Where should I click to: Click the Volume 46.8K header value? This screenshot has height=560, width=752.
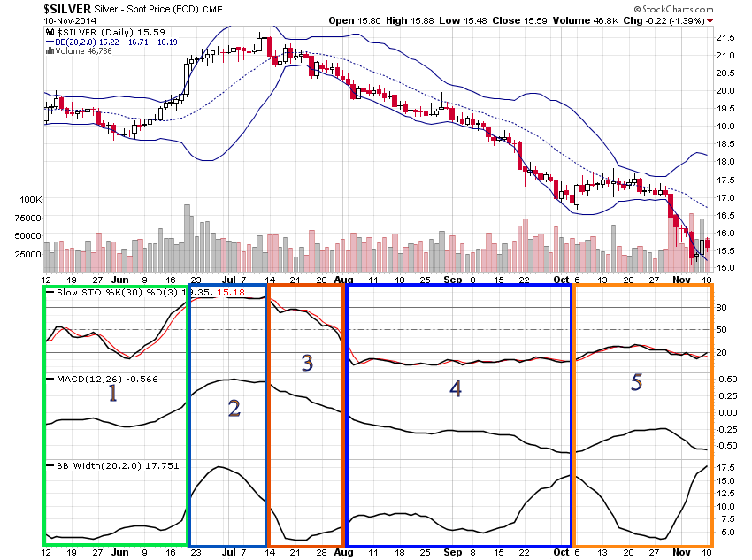pyautogui.click(x=586, y=20)
